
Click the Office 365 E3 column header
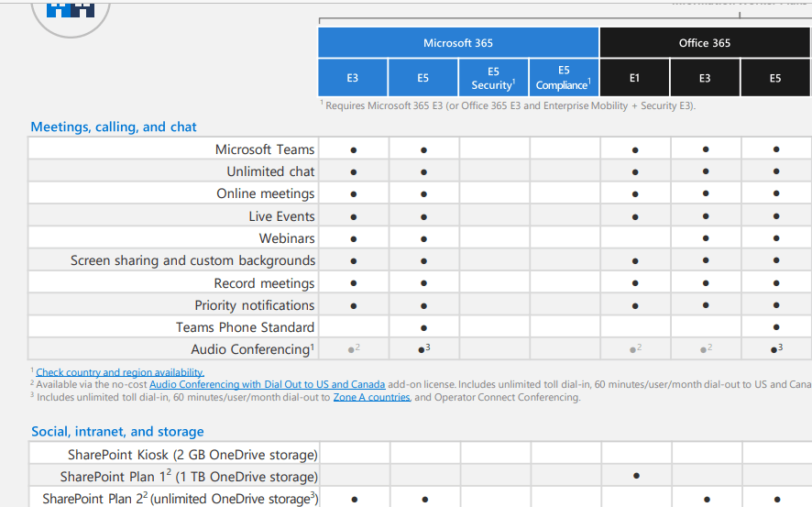[705, 78]
